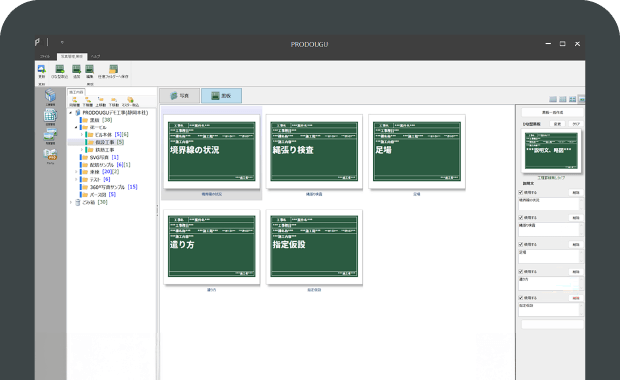Click the project icon next to PRODOUGUデモ工事

click(x=78, y=113)
